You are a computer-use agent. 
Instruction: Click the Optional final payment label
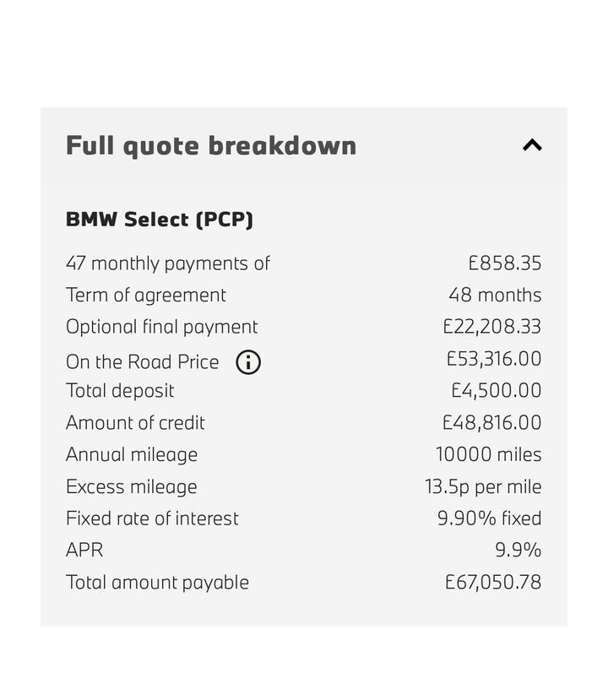pos(162,327)
